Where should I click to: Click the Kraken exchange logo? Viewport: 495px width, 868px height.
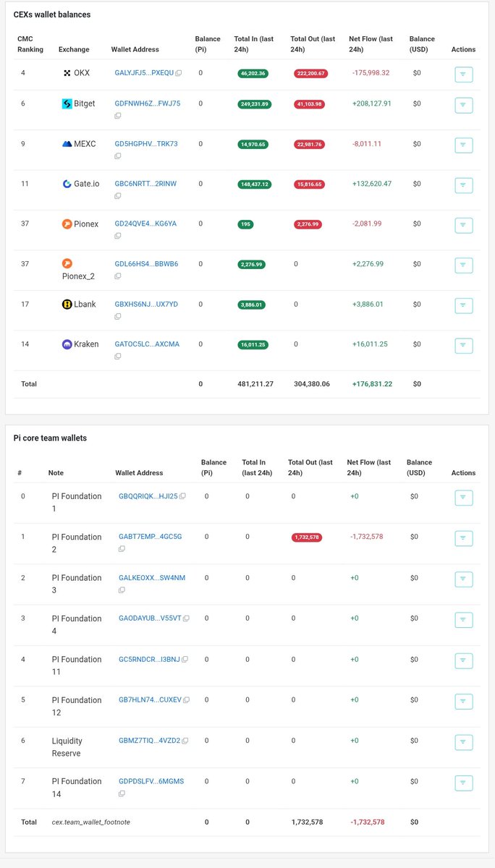pos(67,344)
